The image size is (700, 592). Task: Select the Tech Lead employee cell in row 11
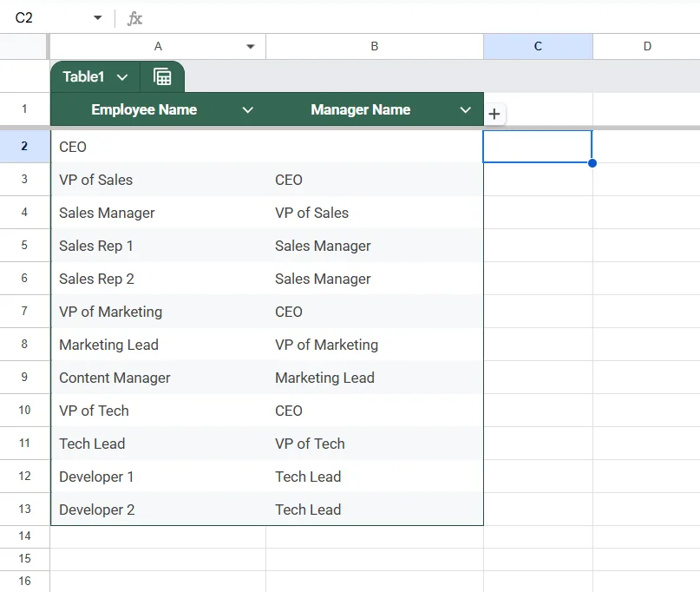159,444
